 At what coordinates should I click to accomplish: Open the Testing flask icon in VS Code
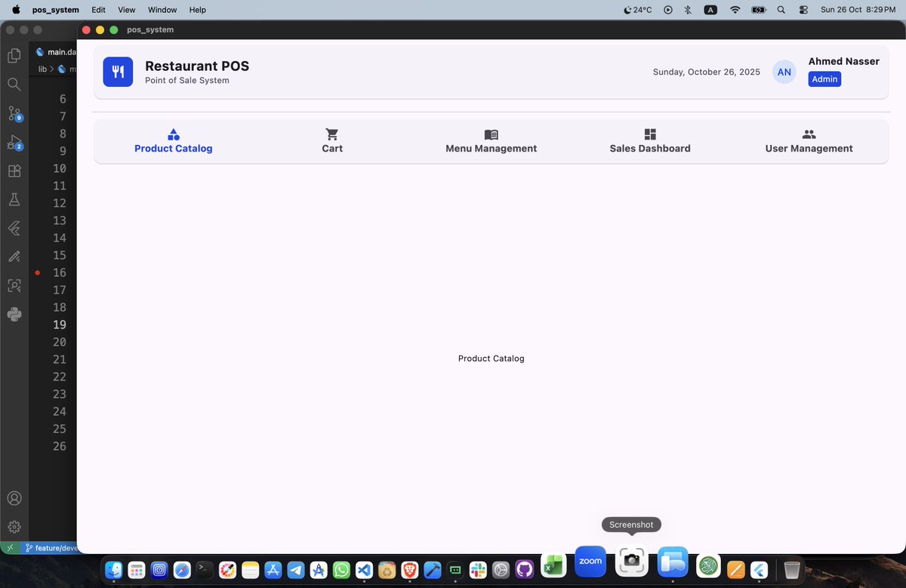(x=14, y=199)
